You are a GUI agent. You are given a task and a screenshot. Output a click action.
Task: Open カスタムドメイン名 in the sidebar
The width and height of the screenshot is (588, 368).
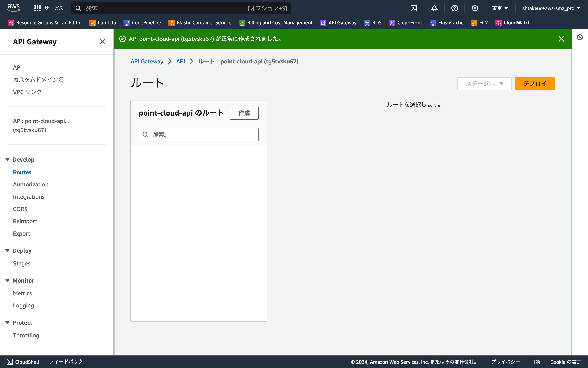pyautogui.click(x=38, y=80)
